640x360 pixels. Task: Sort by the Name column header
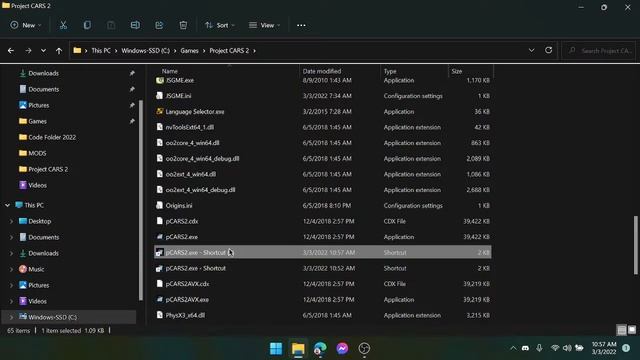170,71
